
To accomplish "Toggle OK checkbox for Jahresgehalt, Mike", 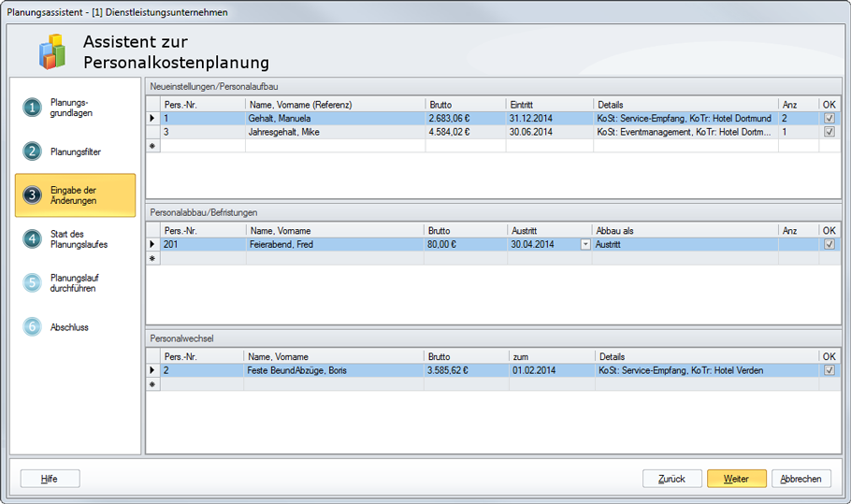I will tap(829, 132).
